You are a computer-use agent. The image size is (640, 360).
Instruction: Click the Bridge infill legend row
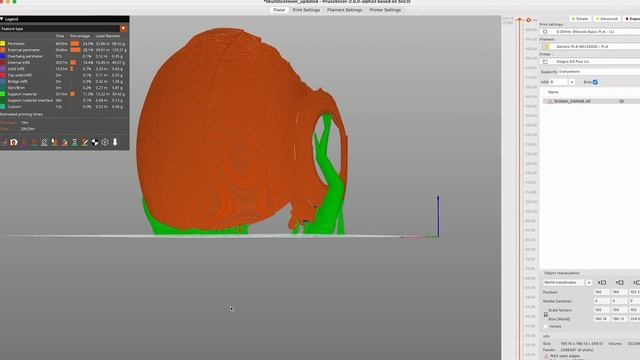click(63, 81)
